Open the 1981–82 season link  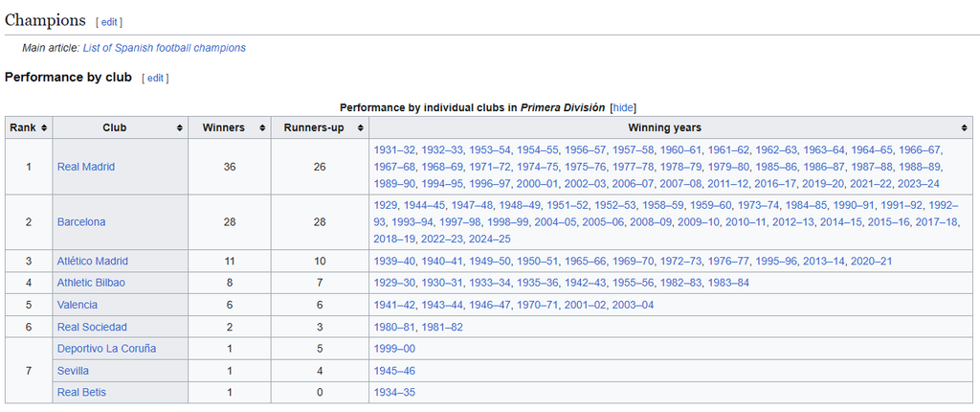tap(442, 327)
